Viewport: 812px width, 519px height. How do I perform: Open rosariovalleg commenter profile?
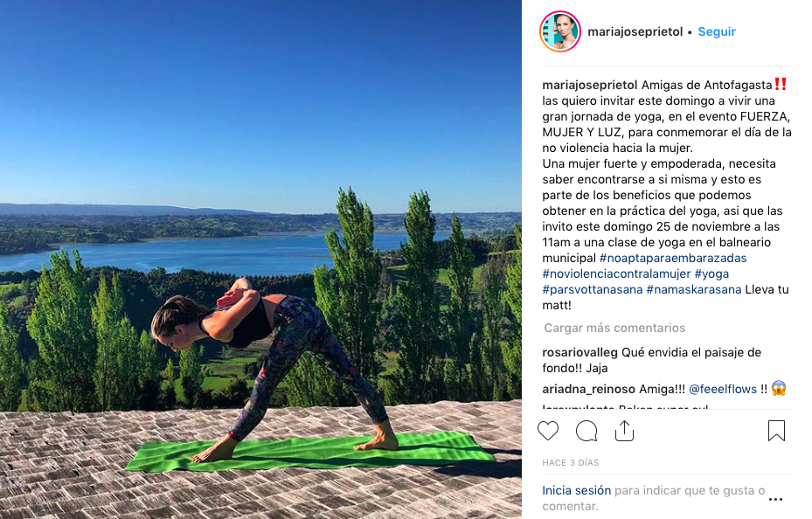coord(580,352)
